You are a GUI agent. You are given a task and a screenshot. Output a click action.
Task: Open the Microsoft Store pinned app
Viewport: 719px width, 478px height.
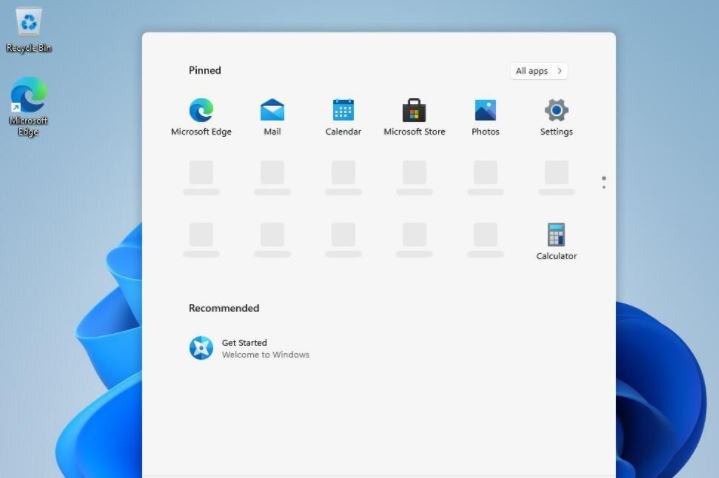pyautogui.click(x=414, y=117)
